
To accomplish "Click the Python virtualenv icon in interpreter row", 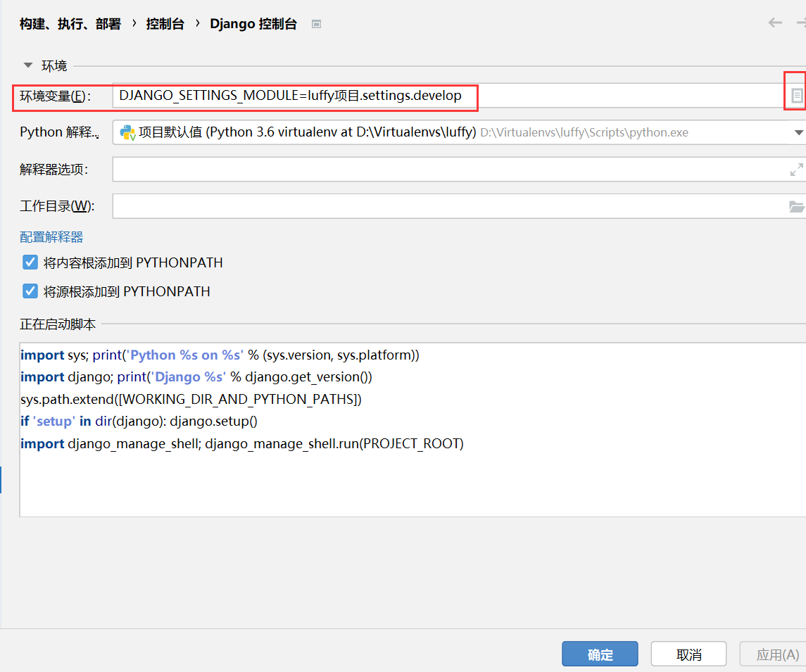I will (127, 132).
